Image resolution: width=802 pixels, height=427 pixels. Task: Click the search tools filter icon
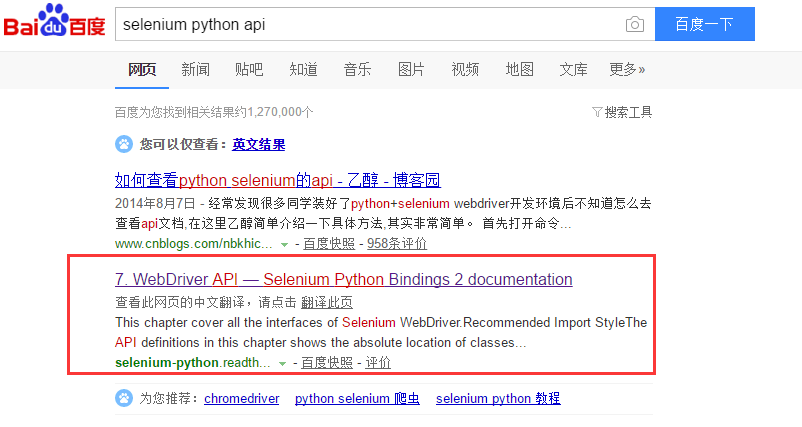(596, 112)
